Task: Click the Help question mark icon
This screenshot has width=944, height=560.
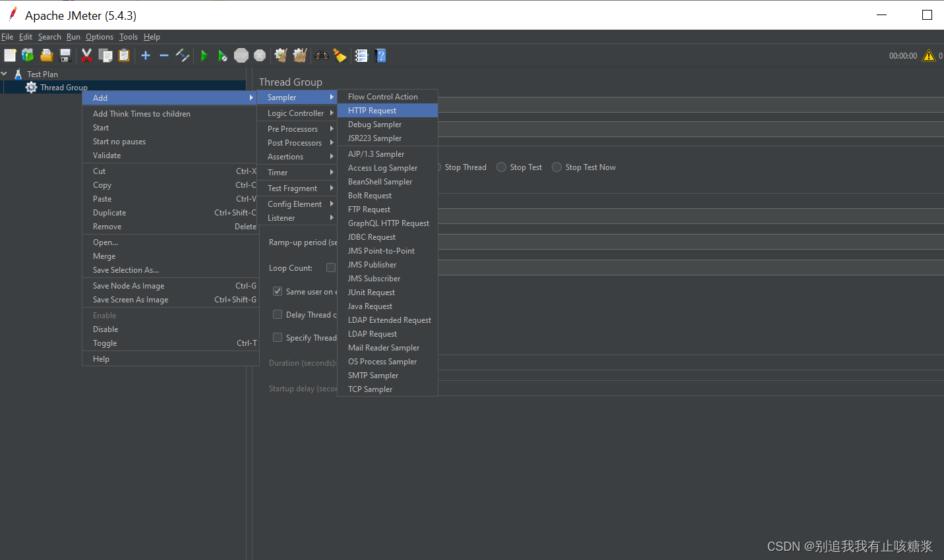Action: point(380,55)
